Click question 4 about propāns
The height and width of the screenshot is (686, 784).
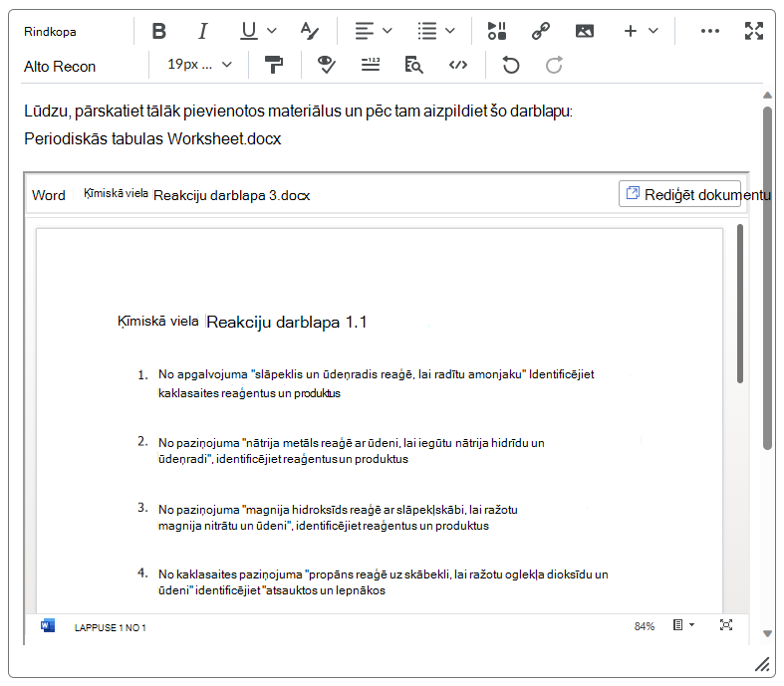pos(383,582)
